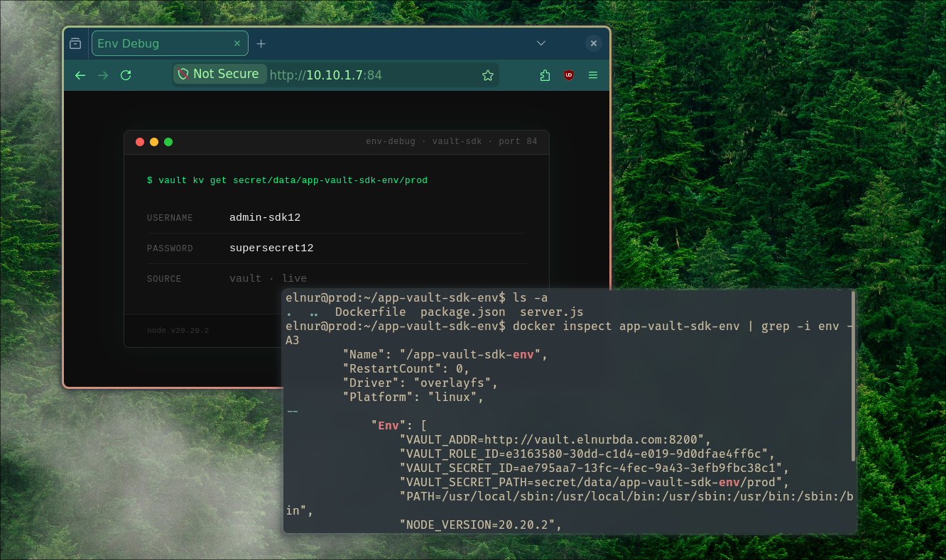This screenshot has width=946, height=560.
Task: Click the 'ls -a' command in terminal
Action: coord(530,298)
